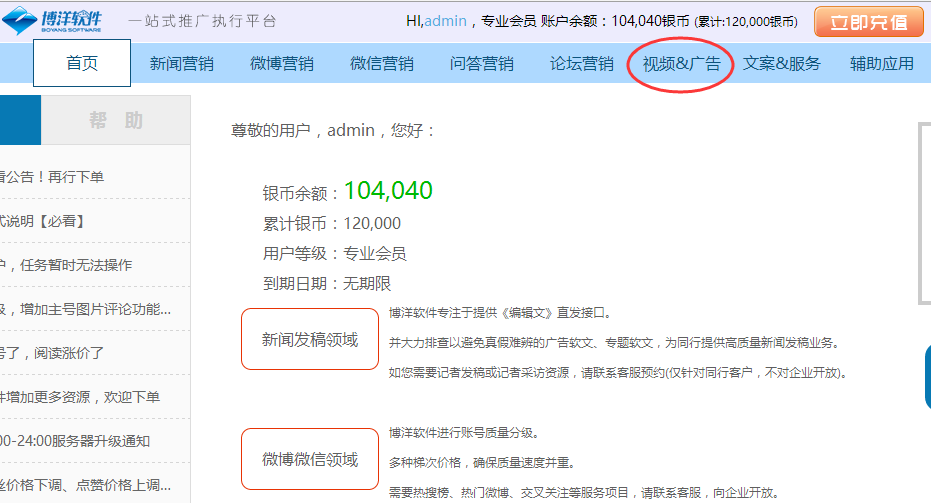Go to the 首页 tab
This screenshot has width=931, height=503.
pyautogui.click(x=82, y=64)
